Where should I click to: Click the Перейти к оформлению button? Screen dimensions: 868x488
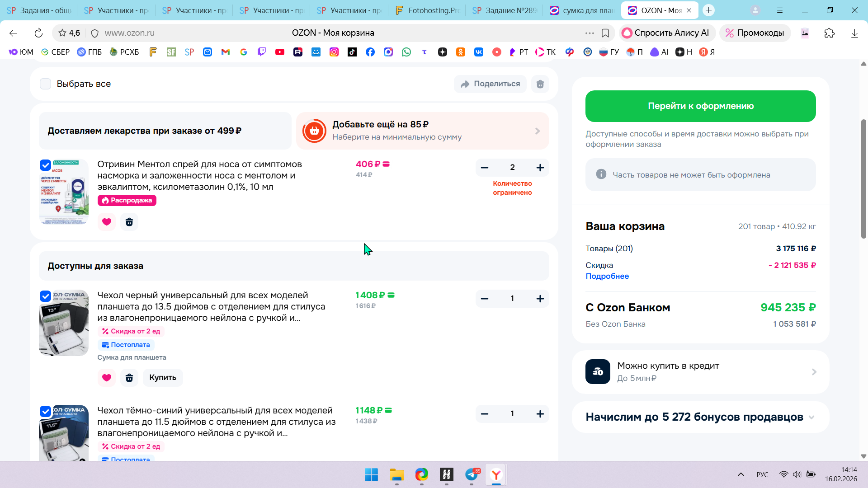pyautogui.click(x=700, y=106)
